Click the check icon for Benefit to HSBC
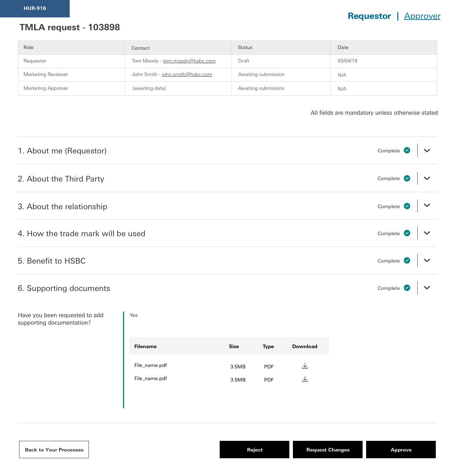 tap(407, 260)
